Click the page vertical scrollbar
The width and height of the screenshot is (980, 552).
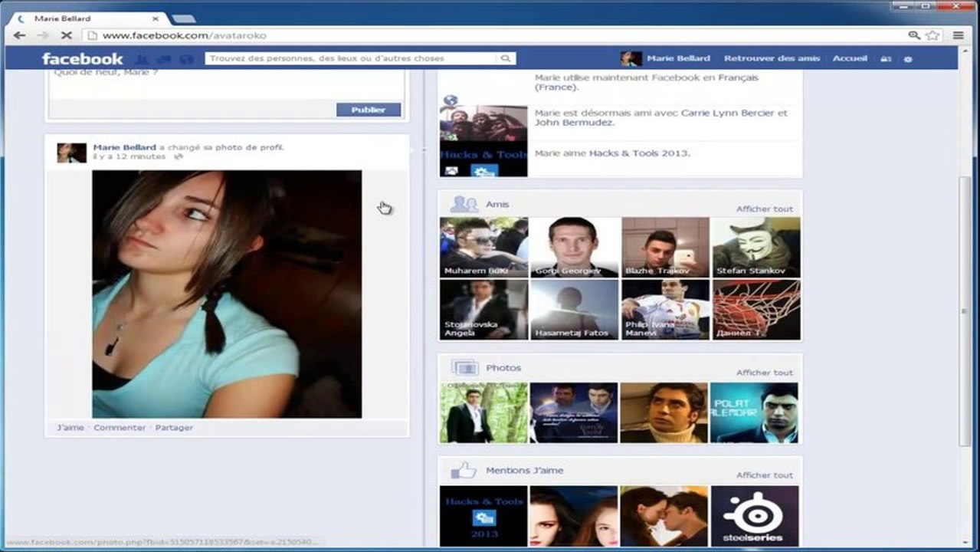click(965, 310)
